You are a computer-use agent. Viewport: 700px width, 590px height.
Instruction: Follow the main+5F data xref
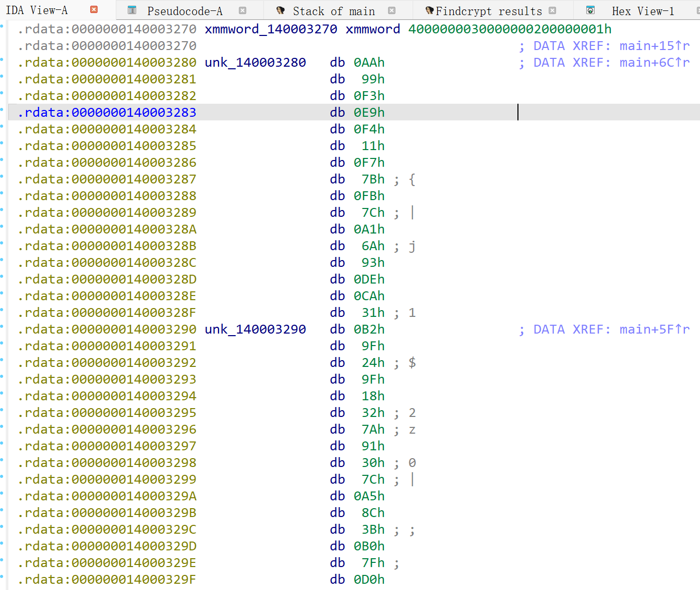(654, 329)
